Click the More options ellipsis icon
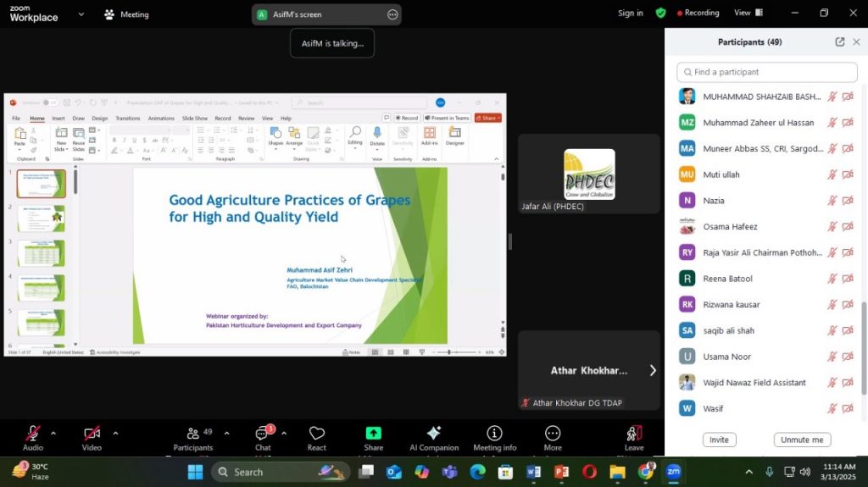This screenshot has height=487, width=868. point(553,434)
